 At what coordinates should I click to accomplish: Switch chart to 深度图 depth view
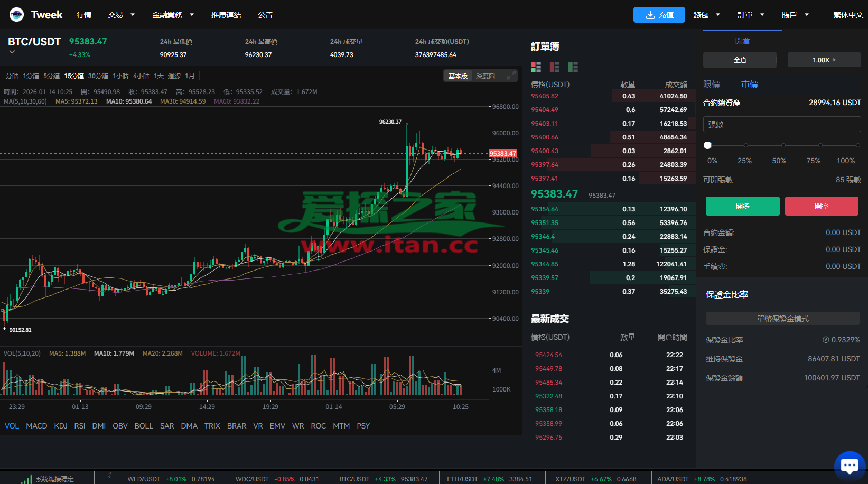485,76
